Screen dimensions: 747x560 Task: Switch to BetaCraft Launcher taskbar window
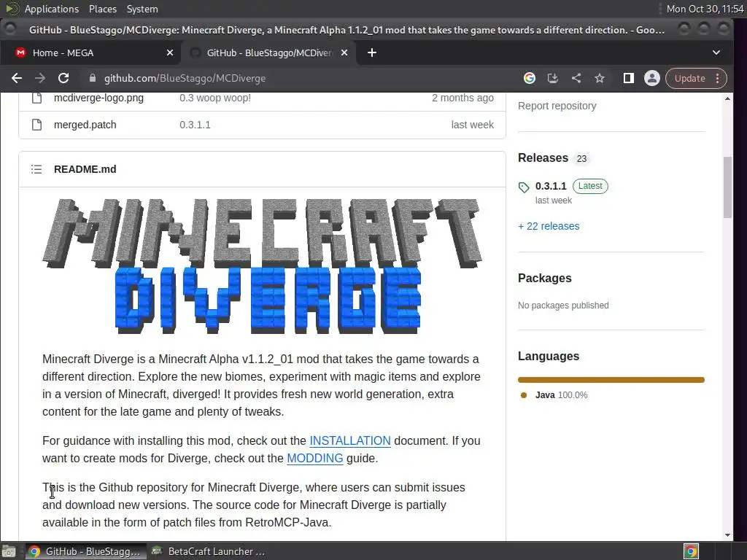(208, 551)
